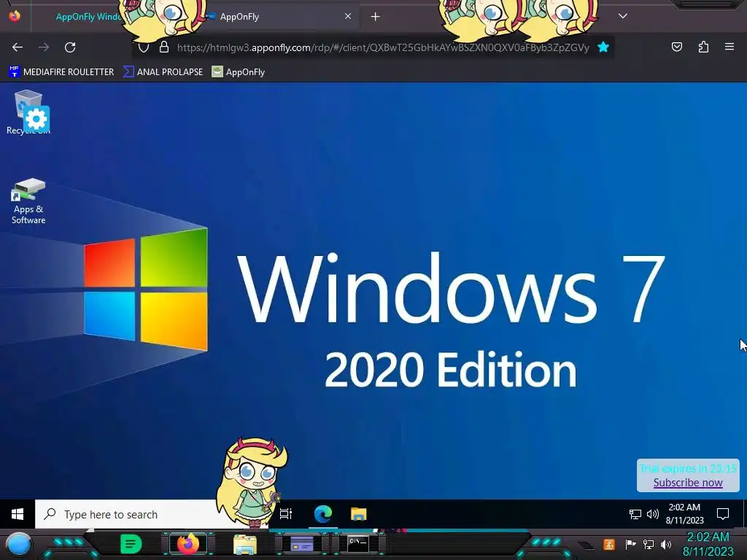The width and height of the screenshot is (747, 560).
Task: Open the Pocket save icon
Action: [x=676, y=47]
